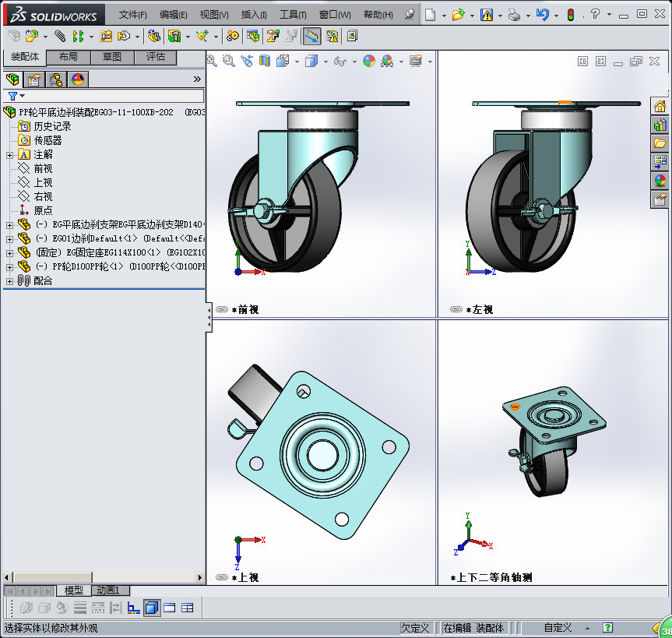Viewport: 672px width, 638px height.
Task: Click the Edit Appearance color sphere
Action: pyautogui.click(x=369, y=62)
